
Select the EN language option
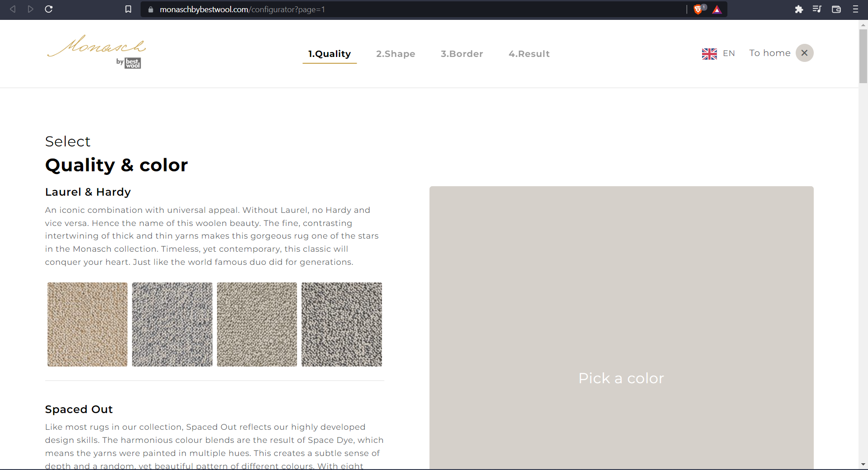point(729,53)
